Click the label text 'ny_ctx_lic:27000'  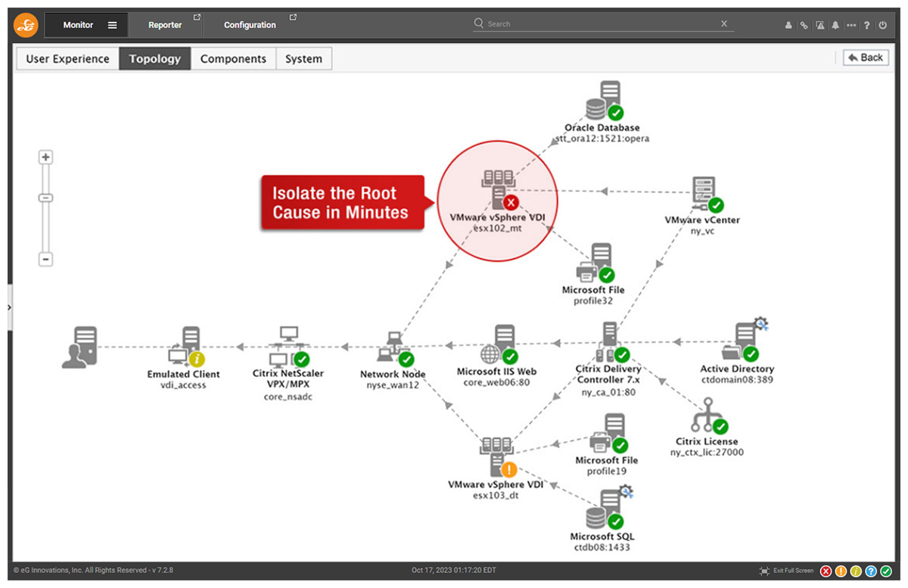pos(707,453)
